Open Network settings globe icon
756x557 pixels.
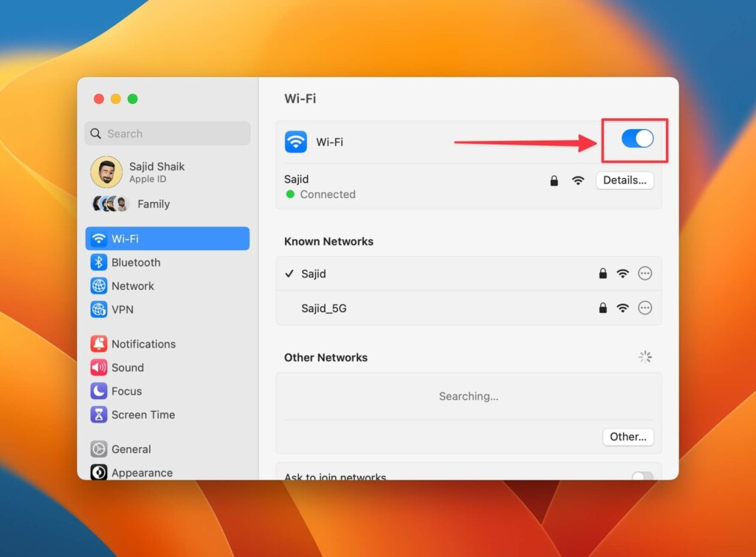[99, 286]
